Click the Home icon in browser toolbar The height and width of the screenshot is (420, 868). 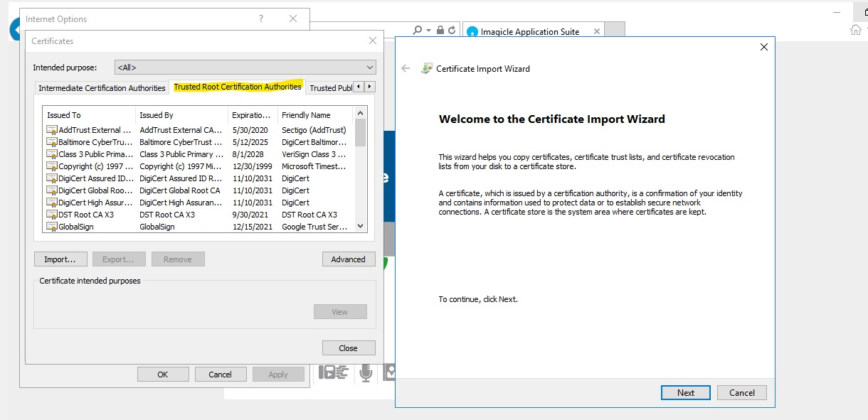tap(856, 30)
